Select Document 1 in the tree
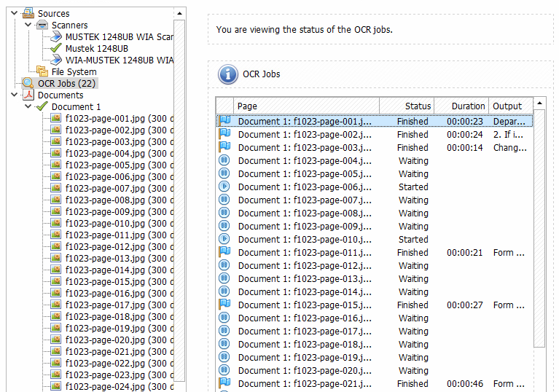 (x=76, y=106)
